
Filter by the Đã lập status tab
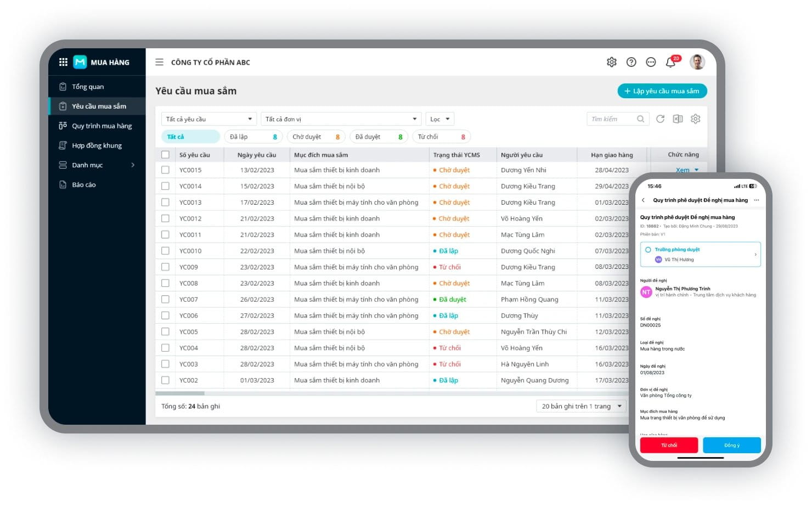point(253,137)
